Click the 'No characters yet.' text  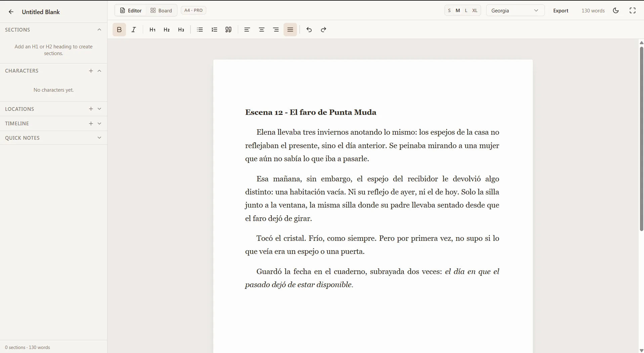[x=53, y=90]
